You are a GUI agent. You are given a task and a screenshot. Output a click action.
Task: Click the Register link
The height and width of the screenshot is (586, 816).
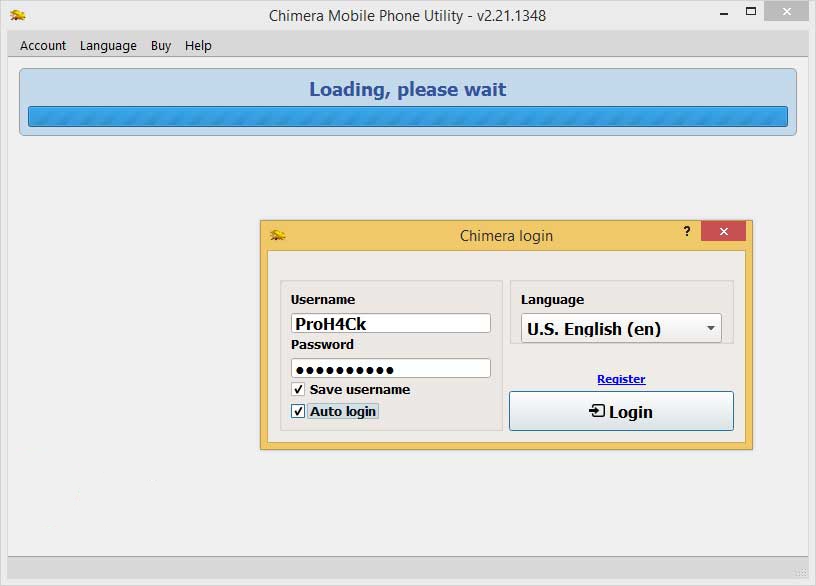coord(621,379)
